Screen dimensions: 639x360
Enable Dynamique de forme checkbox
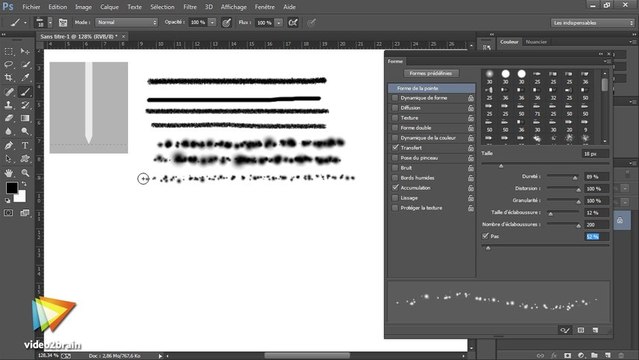coord(394,98)
